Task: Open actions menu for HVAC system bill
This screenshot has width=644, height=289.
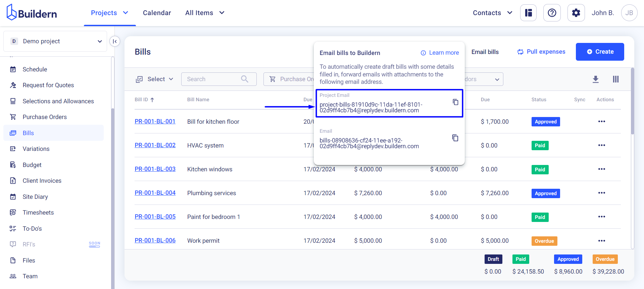Action: pyautogui.click(x=602, y=145)
